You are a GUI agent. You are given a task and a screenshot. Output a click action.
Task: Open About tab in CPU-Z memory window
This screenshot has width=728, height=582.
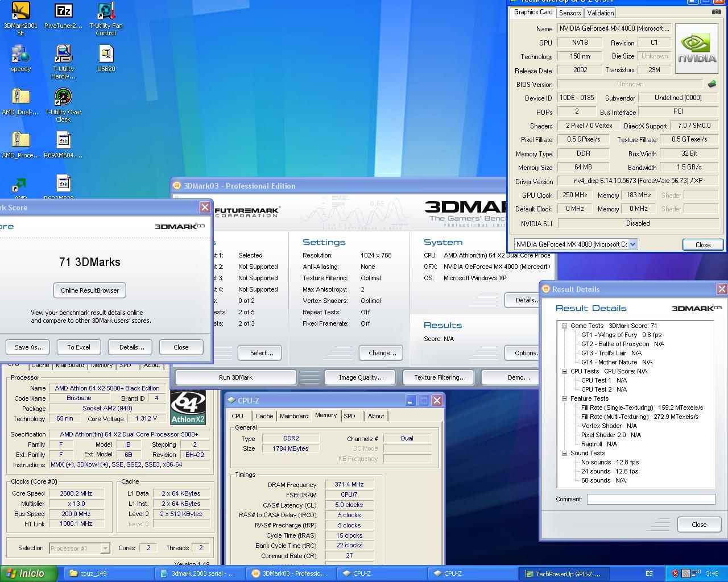point(375,416)
